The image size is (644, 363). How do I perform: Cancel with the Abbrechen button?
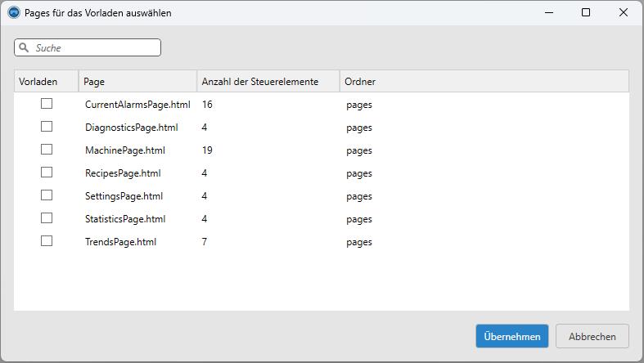pos(592,336)
